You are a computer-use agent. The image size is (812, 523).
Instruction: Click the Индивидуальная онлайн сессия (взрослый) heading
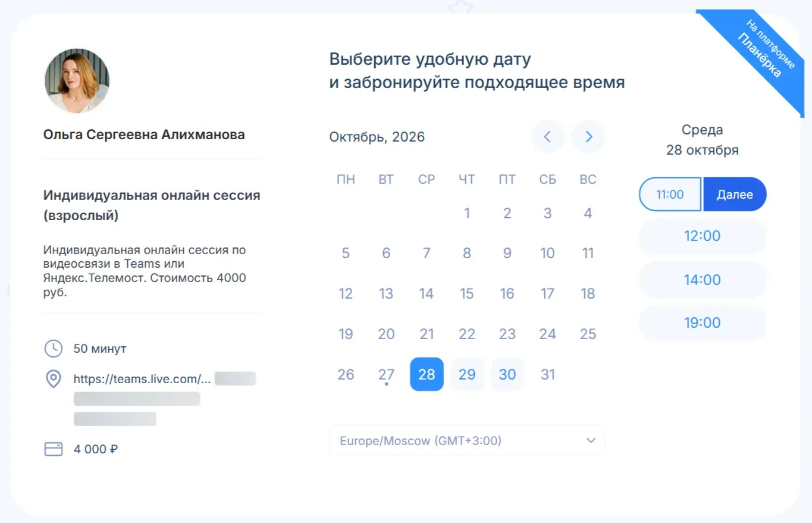point(152,205)
